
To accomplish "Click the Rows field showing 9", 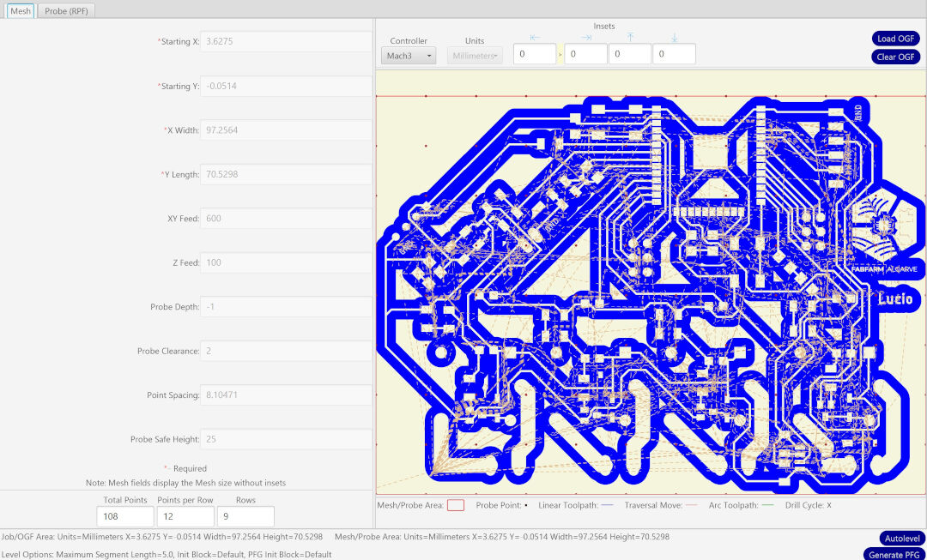I will point(245,516).
